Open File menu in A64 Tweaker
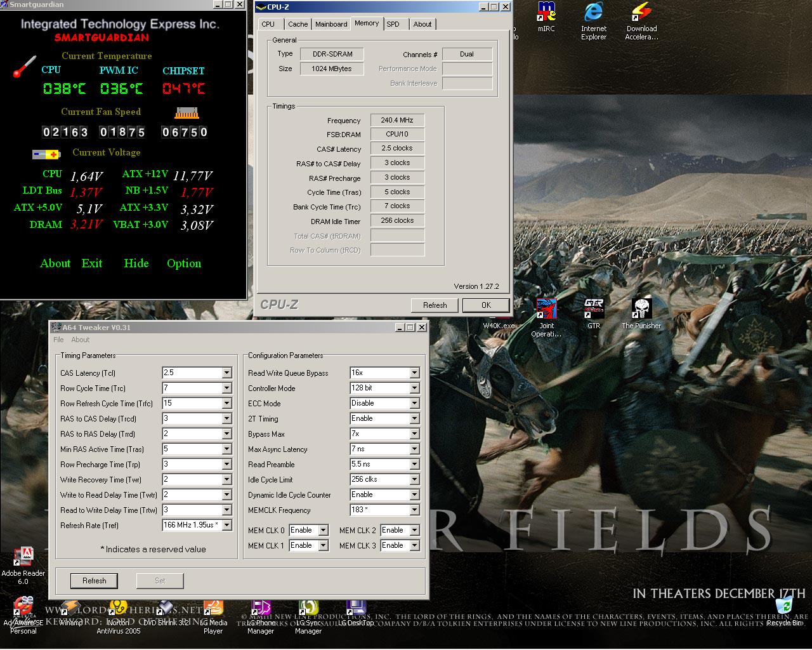The image size is (812, 650). click(59, 340)
